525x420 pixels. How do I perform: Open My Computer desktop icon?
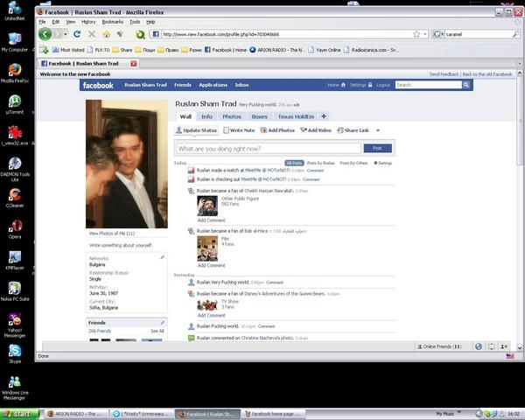click(x=15, y=42)
